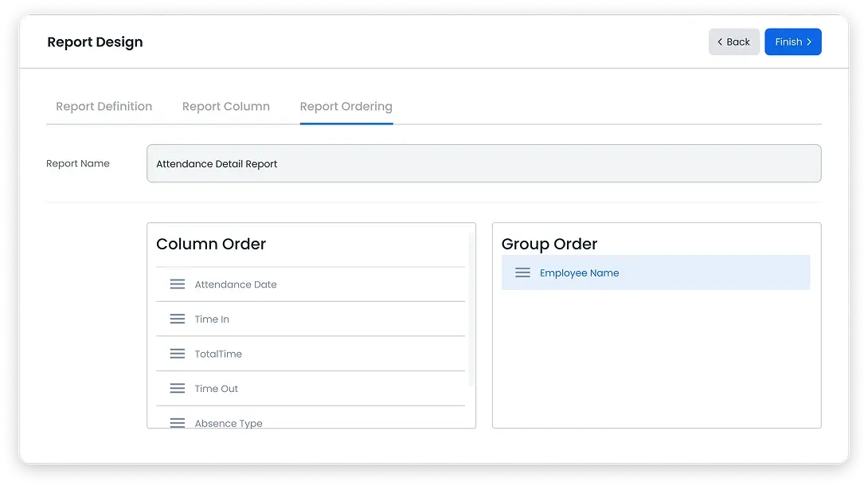Switch to the Report Definition tab
868x486 pixels.
pyautogui.click(x=104, y=106)
